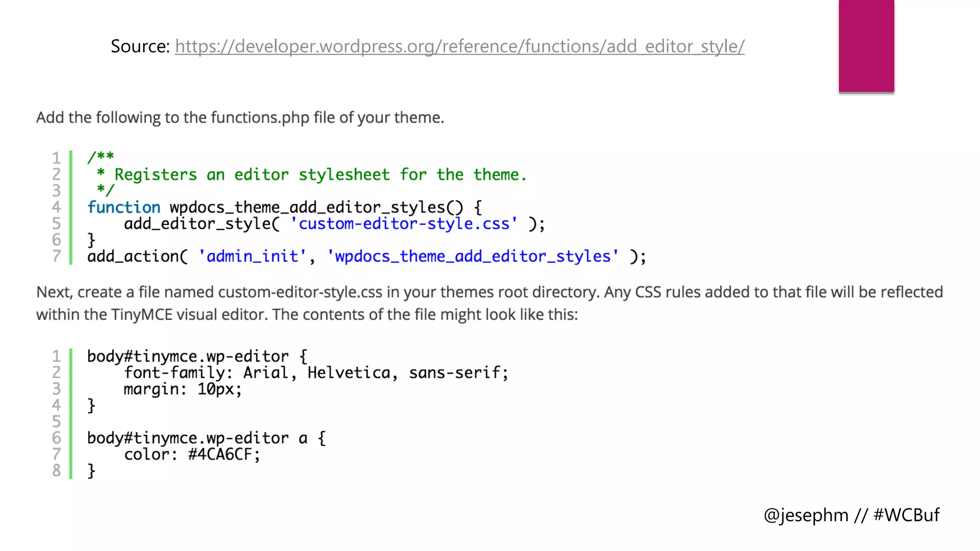Click the 'custom-editor-style.css' string in code
Image resolution: width=980 pixels, height=551 pixels.
point(404,224)
